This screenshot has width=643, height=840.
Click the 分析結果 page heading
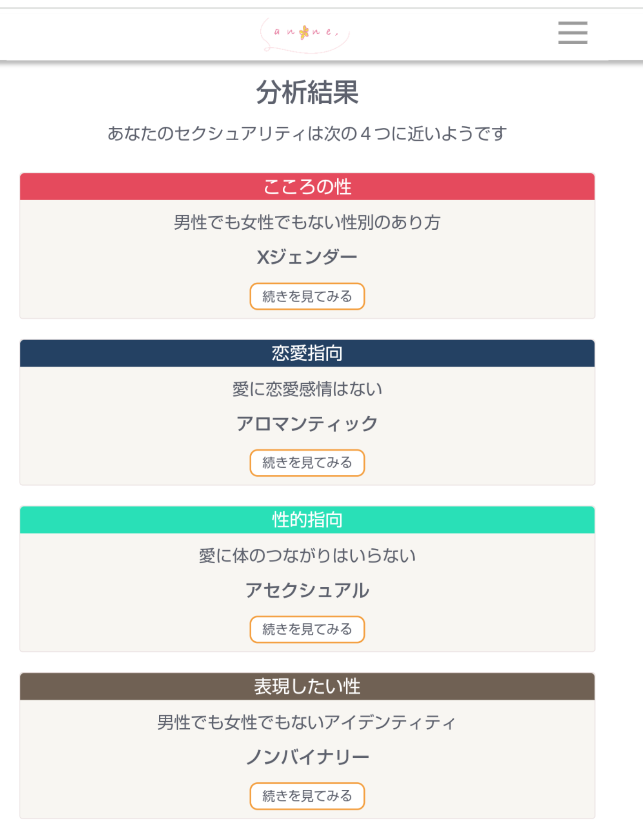(x=307, y=93)
